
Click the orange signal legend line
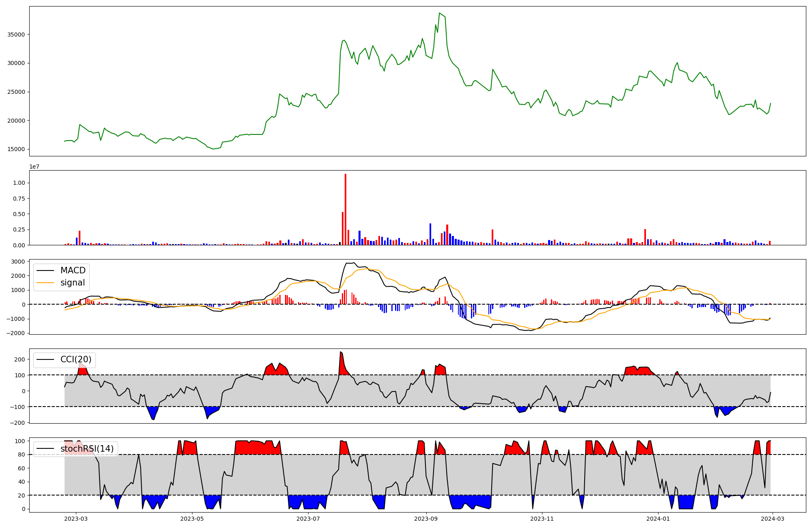pyautogui.click(x=45, y=283)
